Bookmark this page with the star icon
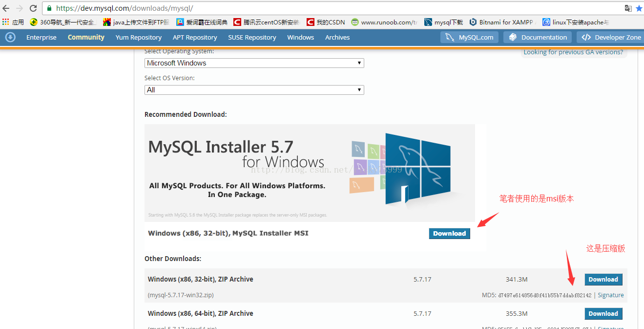This screenshot has height=329, width=644. [639, 8]
